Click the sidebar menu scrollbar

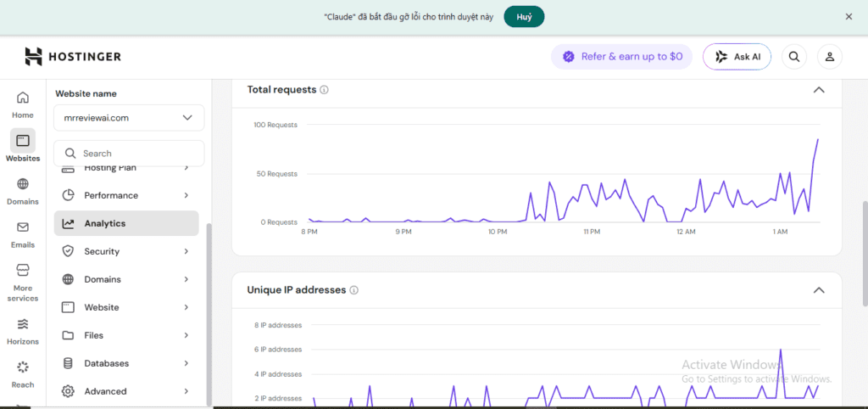tap(209, 314)
